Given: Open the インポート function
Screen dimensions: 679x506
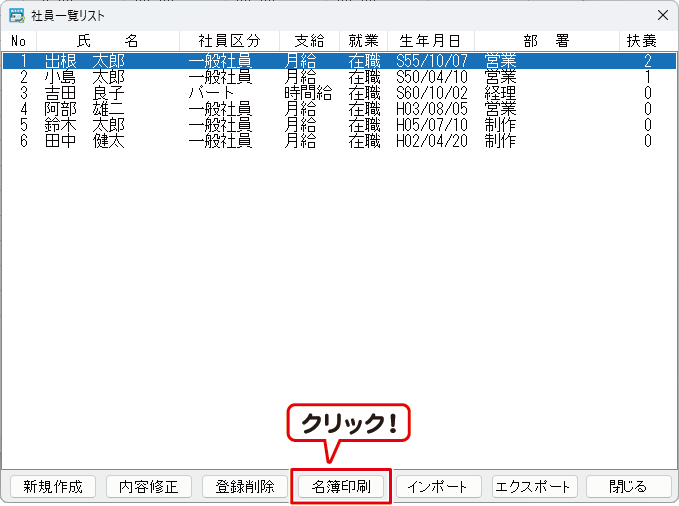Looking at the screenshot, I should 439,487.
